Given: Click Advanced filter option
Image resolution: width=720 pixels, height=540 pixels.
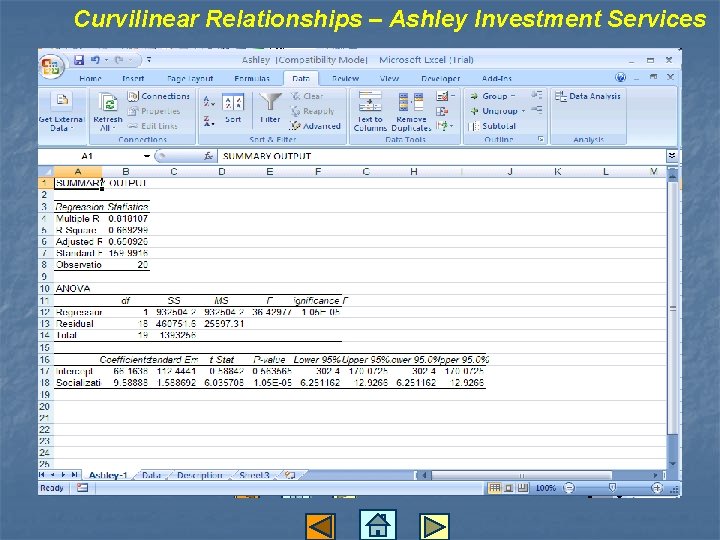Looking at the screenshot, I should (x=315, y=126).
